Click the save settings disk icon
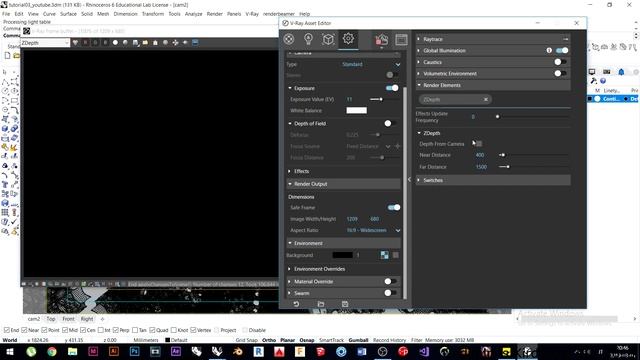 (345, 304)
